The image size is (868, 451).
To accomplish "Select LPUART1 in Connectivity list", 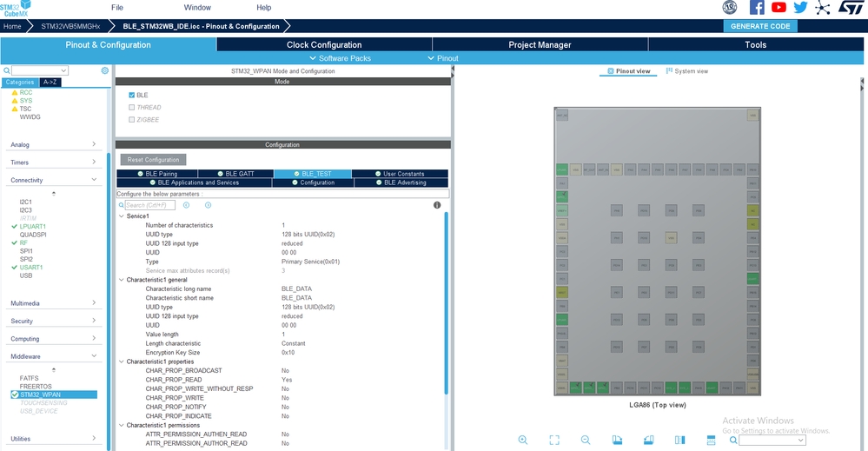I will pyautogui.click(x=33, y=226).
